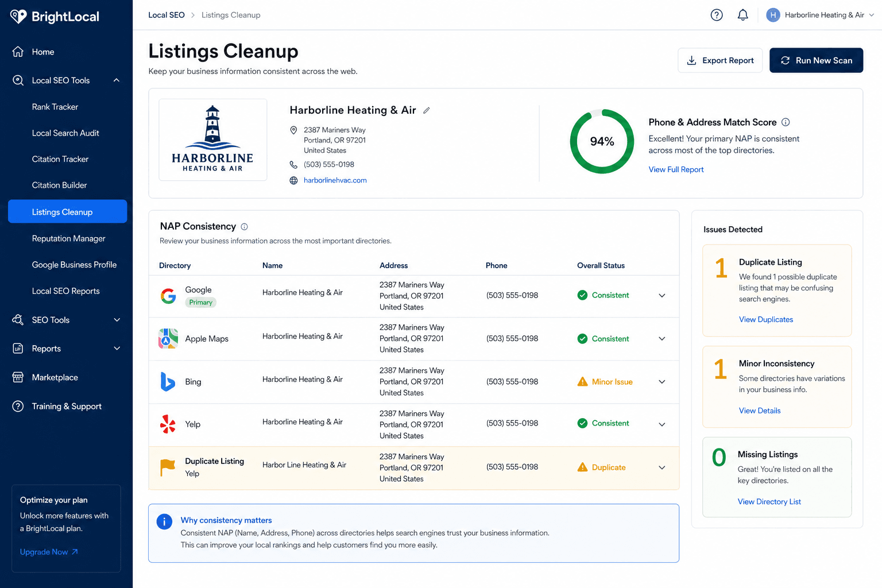The image size is (882, 588).
Task: Open the account dropdown chevron
Action: pyautogui.click(x=871, y=15)
